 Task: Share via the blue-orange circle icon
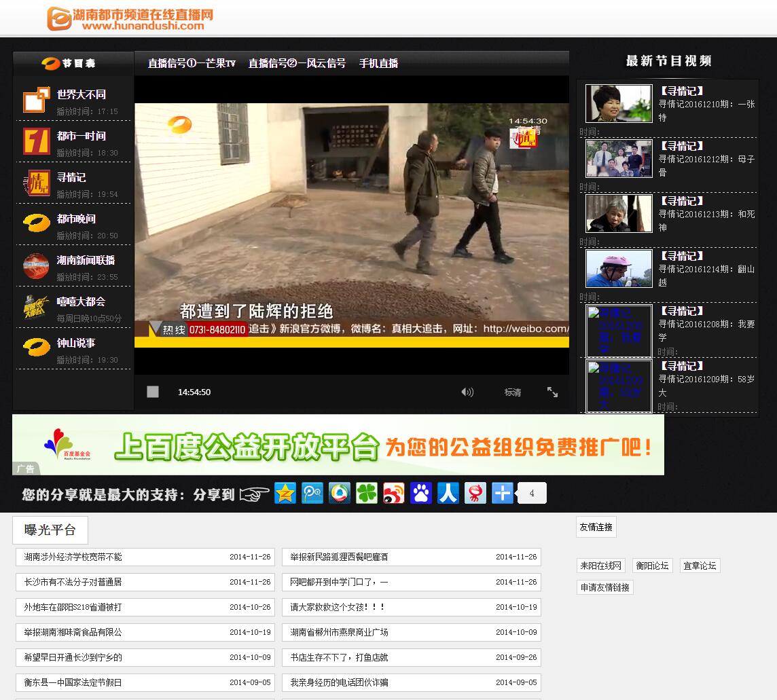340,493
